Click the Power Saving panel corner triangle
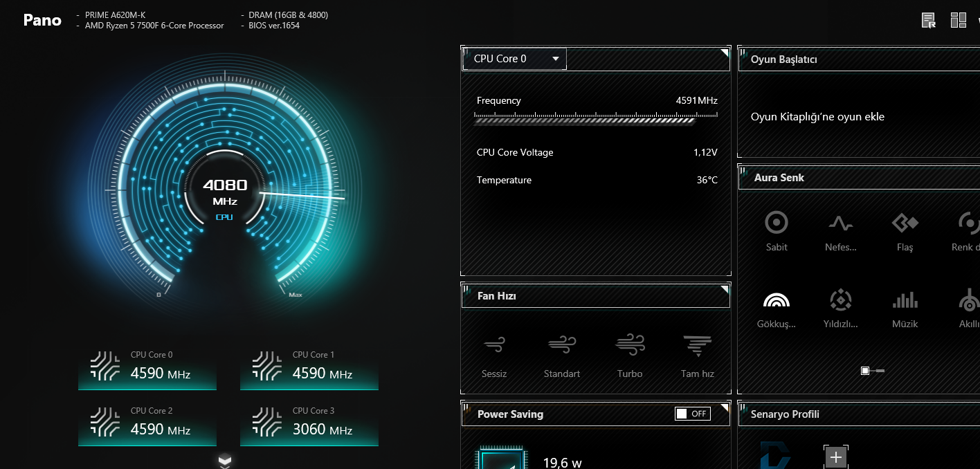980x469 pixels. click(725, 407)
